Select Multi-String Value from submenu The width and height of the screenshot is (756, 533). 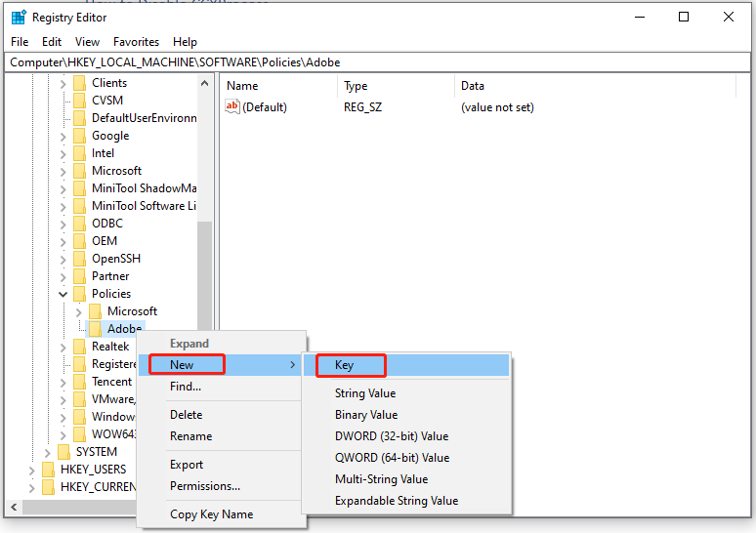pos(406,479)
